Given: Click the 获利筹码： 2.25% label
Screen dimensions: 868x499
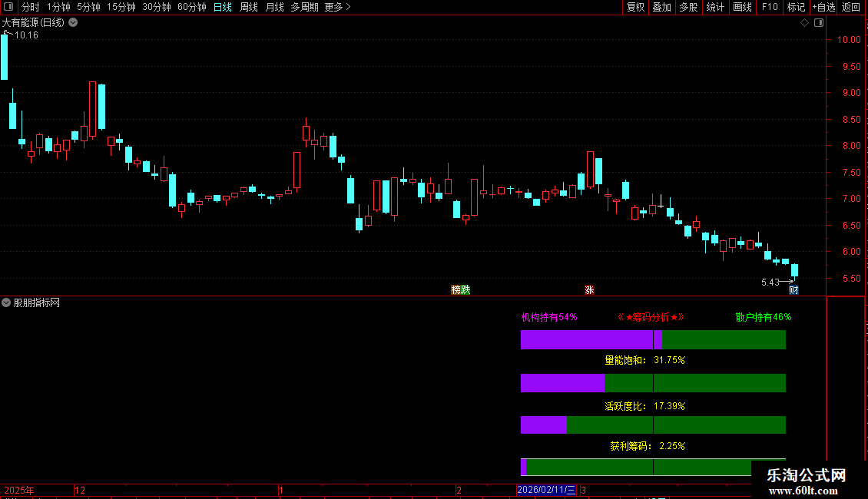Looking at the screenshot, I should point(648,446).
